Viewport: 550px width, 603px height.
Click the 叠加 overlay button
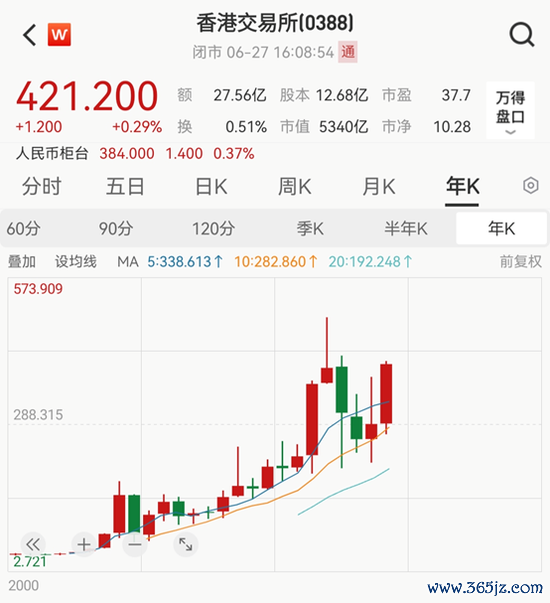click(x=22, y=262)
